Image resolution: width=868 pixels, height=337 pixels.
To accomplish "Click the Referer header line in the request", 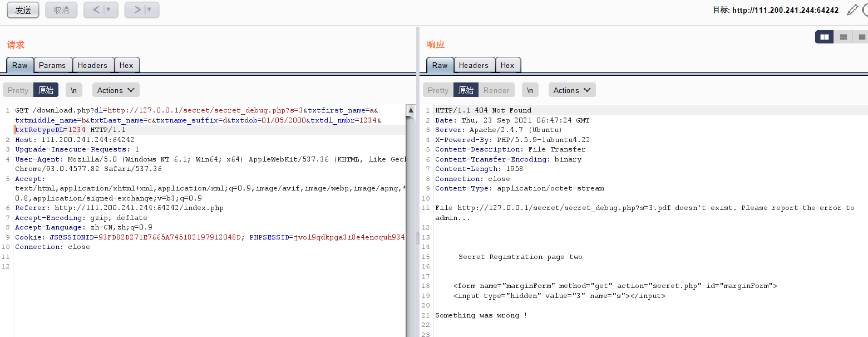I will tap(119, 208).
